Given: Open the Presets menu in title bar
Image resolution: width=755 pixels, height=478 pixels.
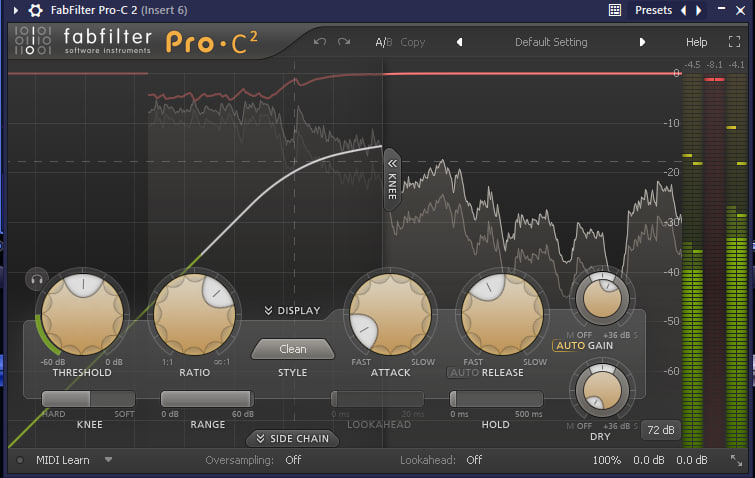Looking at the screenshot, I should [653, 10].
